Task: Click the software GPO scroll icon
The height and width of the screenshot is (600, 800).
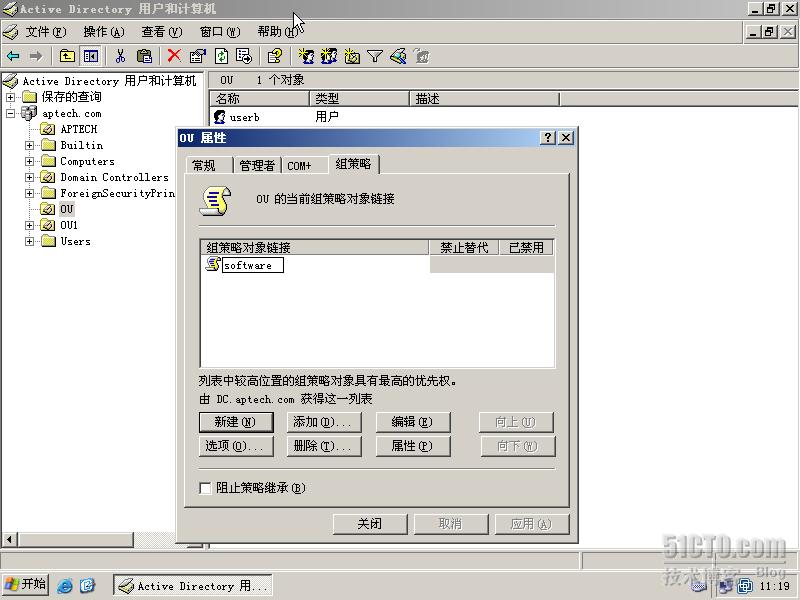Action: (x=212, y=264)
